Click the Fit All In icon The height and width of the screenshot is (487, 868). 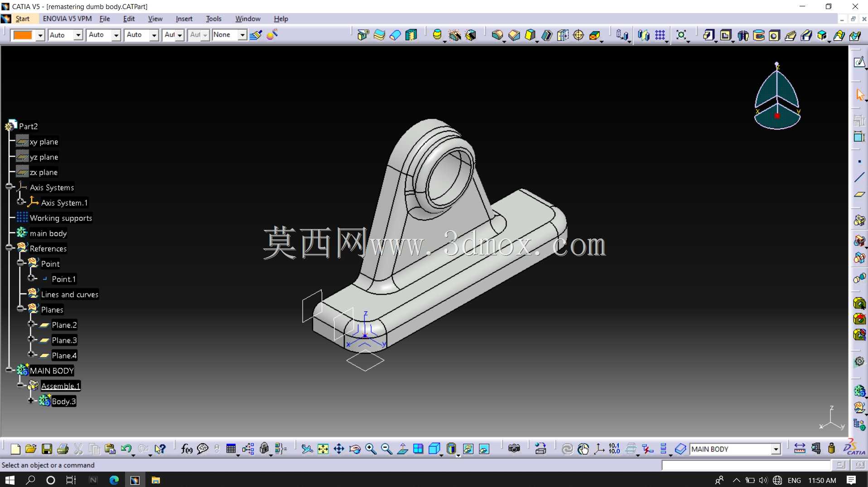click(x=323, y=449)
